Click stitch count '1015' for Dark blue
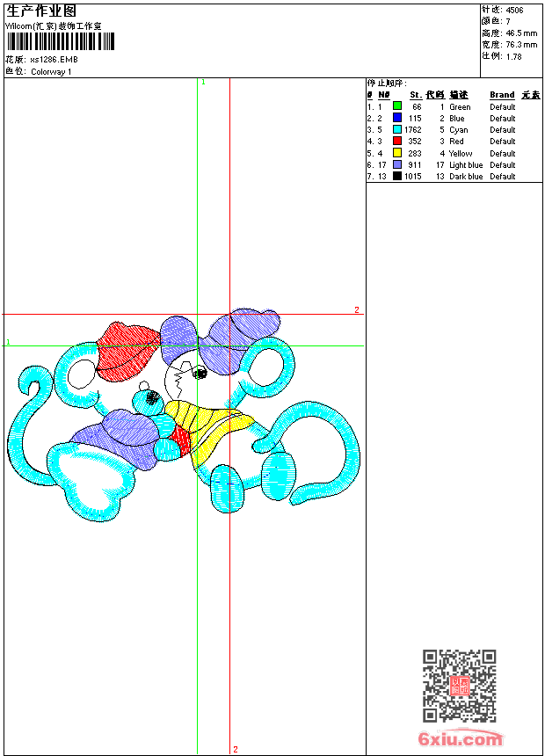Screen dimensions: 545x756 (413, 177)
